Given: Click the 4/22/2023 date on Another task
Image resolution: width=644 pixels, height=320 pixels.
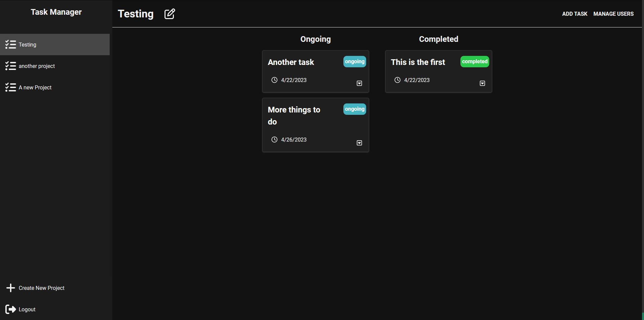Looking at the screenshot, I should (x=294, y=80).
